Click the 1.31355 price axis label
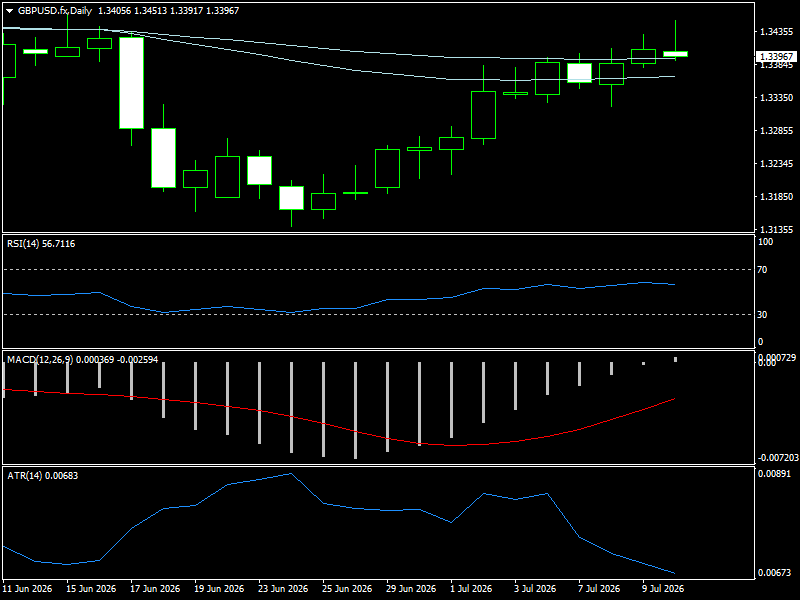The width and height of the screenshot is (800, 600). click(x=777, y=230)
